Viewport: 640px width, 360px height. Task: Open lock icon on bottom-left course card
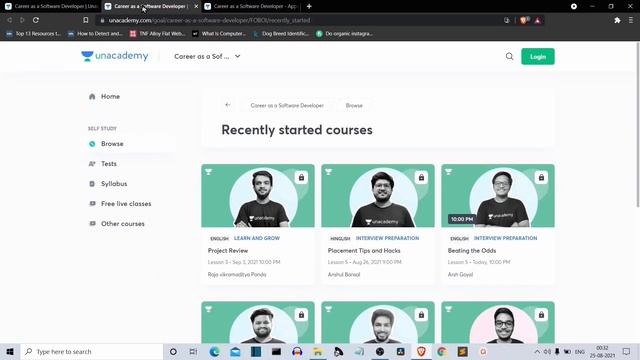tap(301, 315)
